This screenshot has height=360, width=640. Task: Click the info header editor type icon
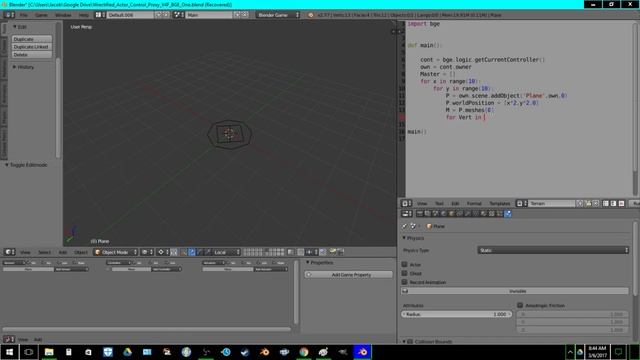point(9,15)
